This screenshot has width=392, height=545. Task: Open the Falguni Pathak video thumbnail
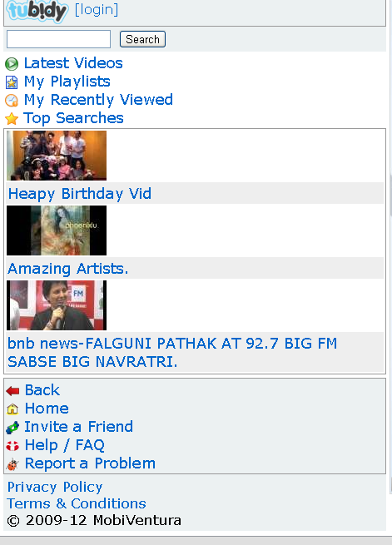57,305
